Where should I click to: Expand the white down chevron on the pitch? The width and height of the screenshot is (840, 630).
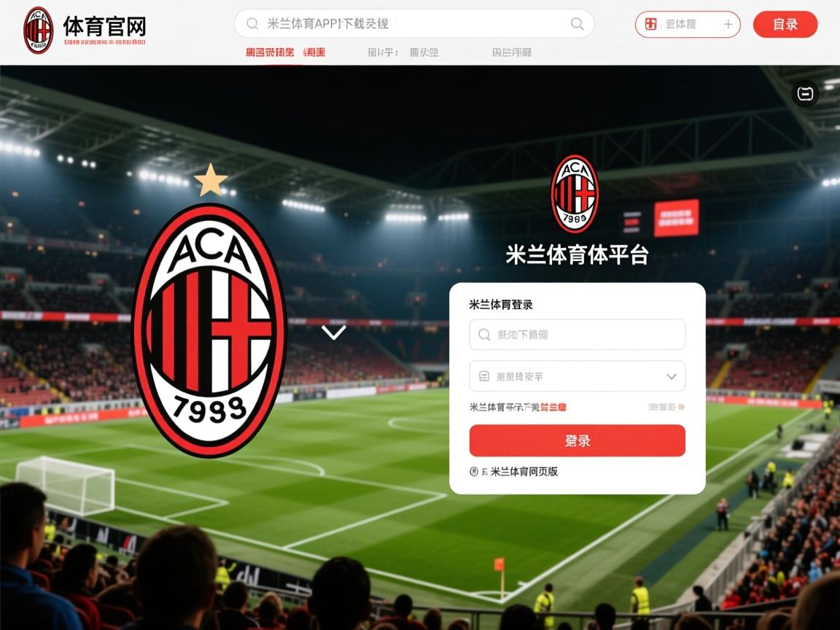(x=334, y=332)
